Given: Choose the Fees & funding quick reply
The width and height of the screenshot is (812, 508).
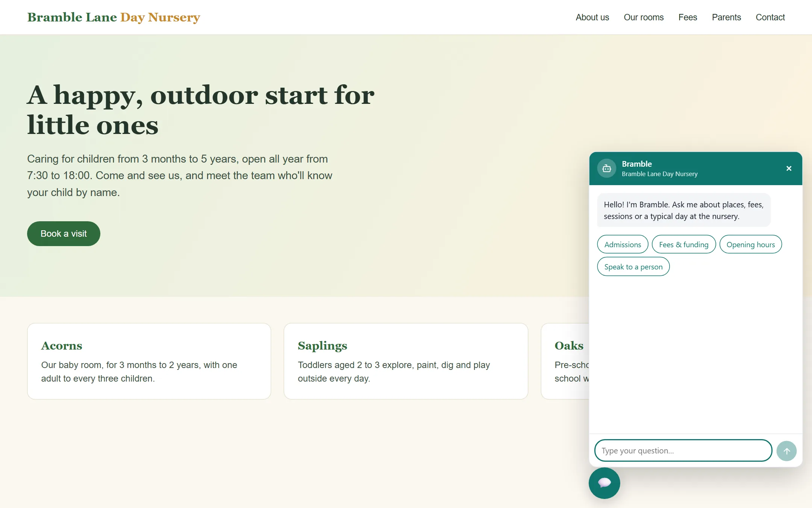Looking at the screenshot, I should pos(683,245).
